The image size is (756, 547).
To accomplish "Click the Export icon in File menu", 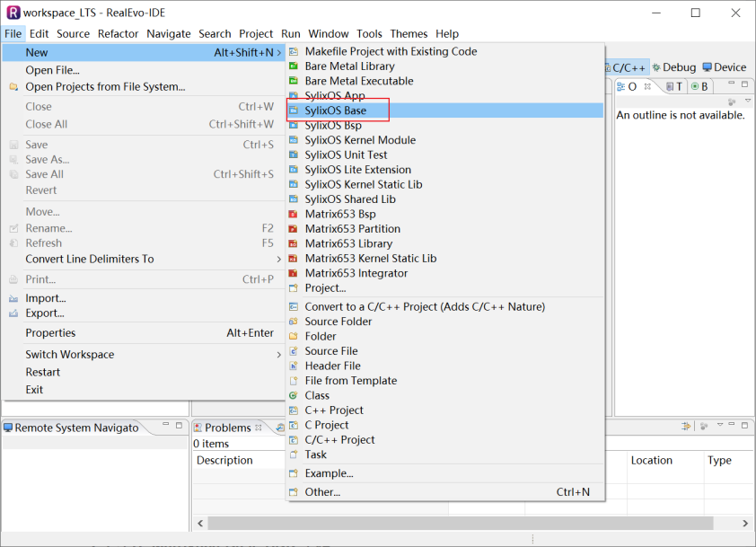I will tap(13, 313).
